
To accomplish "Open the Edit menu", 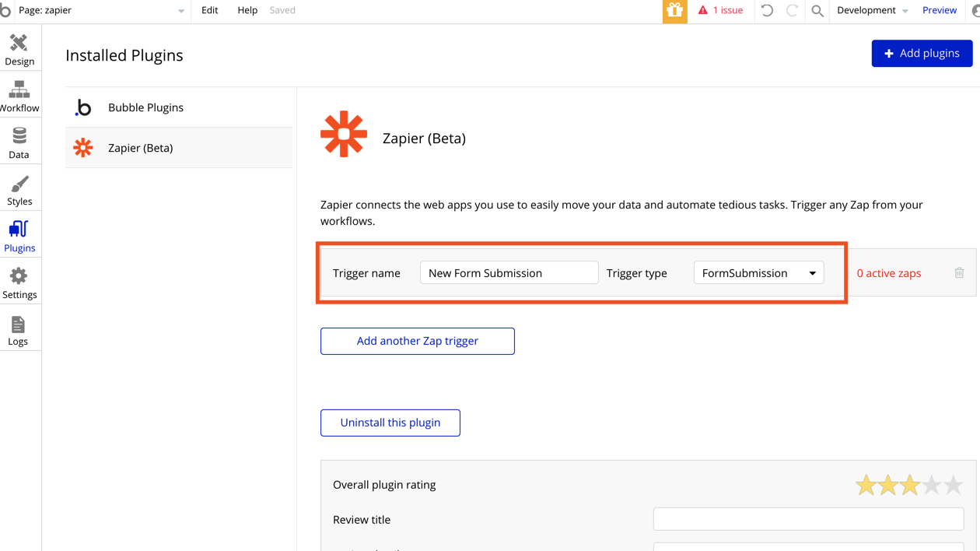I will click(x=209, y=10).
